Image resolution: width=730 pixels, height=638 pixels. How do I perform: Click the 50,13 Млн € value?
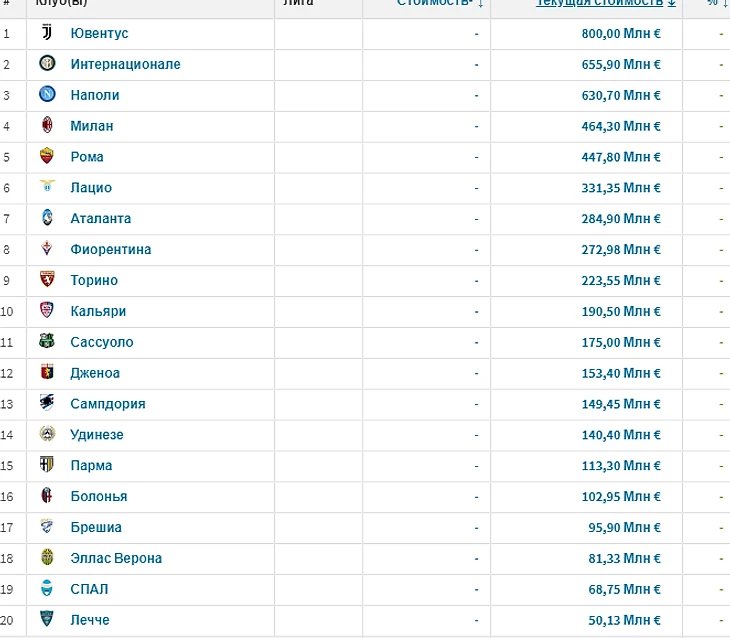coord(624,620)
